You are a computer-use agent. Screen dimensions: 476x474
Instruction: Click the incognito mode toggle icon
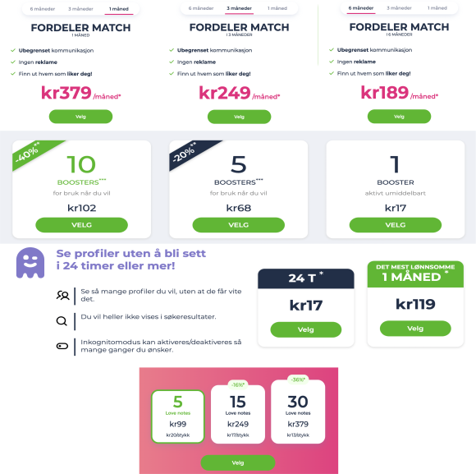[62, 346]
